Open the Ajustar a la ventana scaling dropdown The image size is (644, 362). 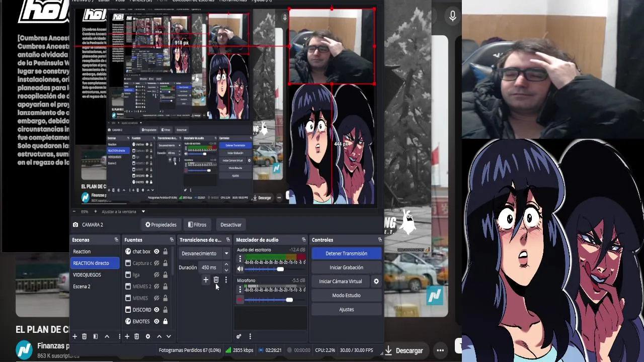pyautogui.click(x=123, y=212)
